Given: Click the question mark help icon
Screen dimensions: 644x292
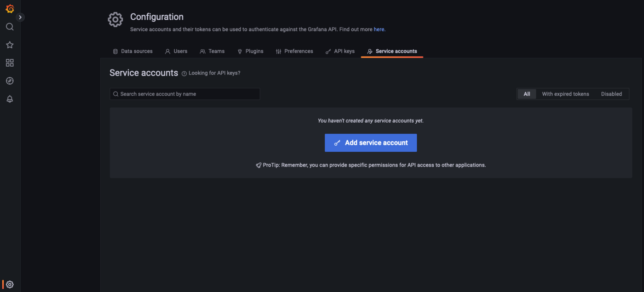Looking at the screenshot, I should click(x=184, y=73).
